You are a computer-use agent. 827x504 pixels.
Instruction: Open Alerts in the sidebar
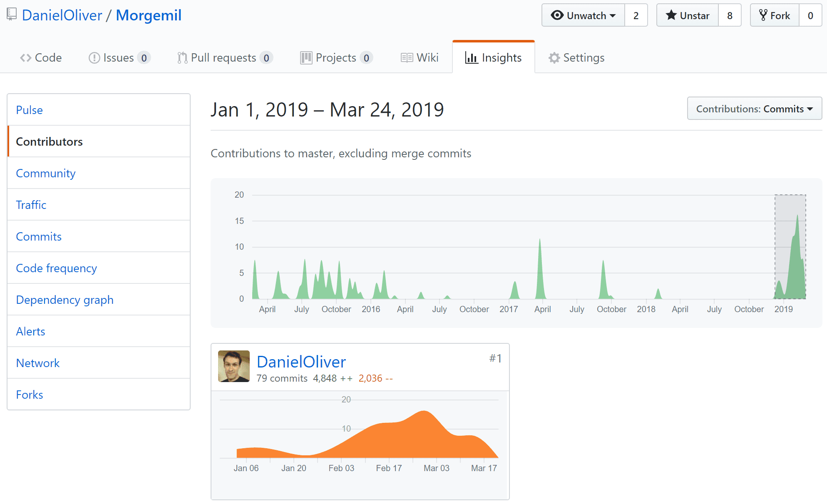click(x=99, y=331)
